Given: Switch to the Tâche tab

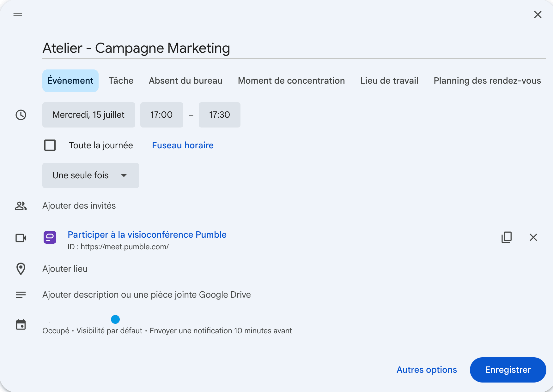Looking at the screenshot, I should click(x=121, y=80).
